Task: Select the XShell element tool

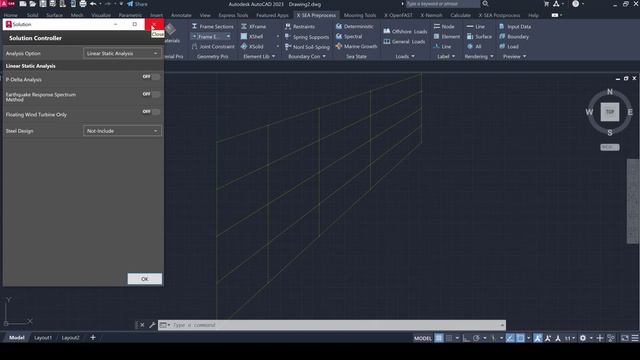Action: (252, 36)
